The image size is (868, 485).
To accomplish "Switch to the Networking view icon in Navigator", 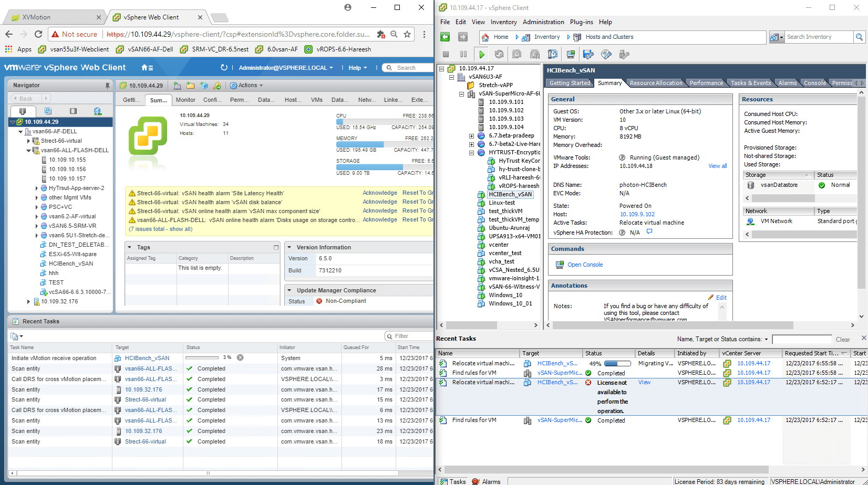I will pyautogui.click(x=97, y=111).
